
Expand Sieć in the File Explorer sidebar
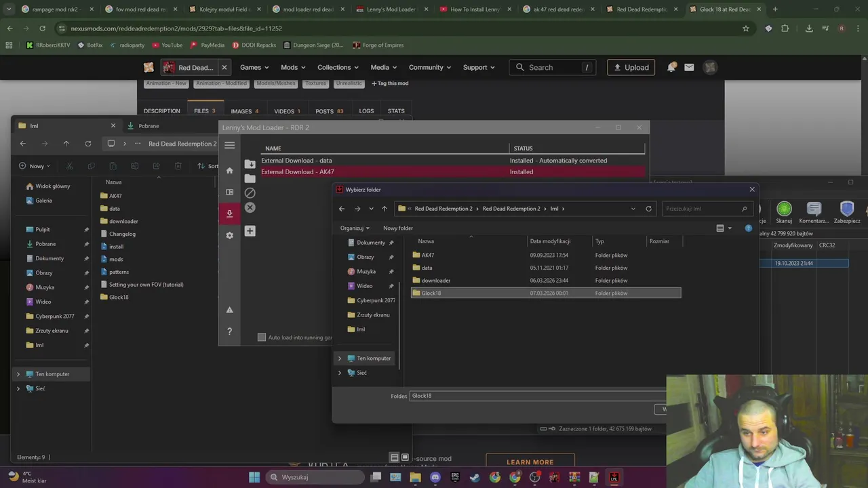pyautogui.click(x=18, y=388)
